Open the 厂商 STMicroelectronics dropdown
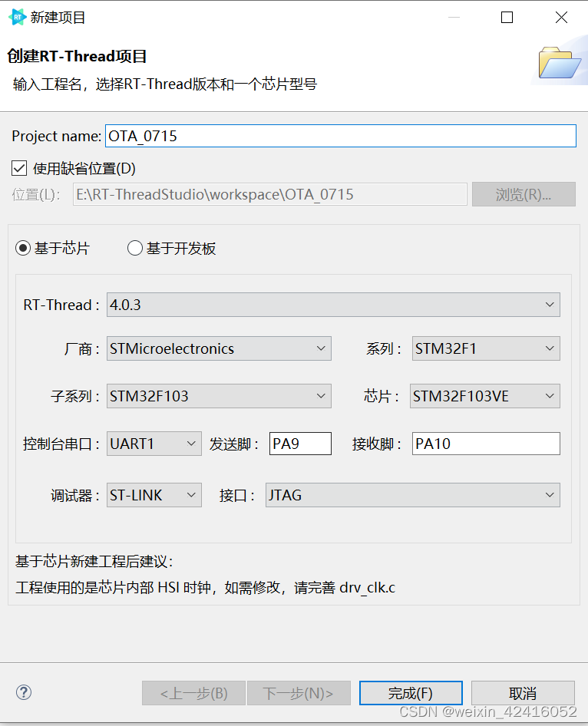Image resolution: width=588 pixels, height=726 pixels. pyautogui.click(x=219, y=348)
